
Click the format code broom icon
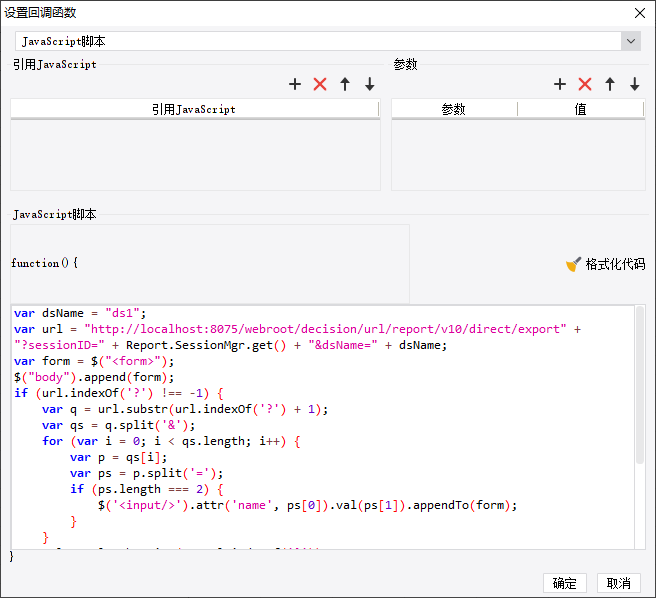[x=573, y=264]
